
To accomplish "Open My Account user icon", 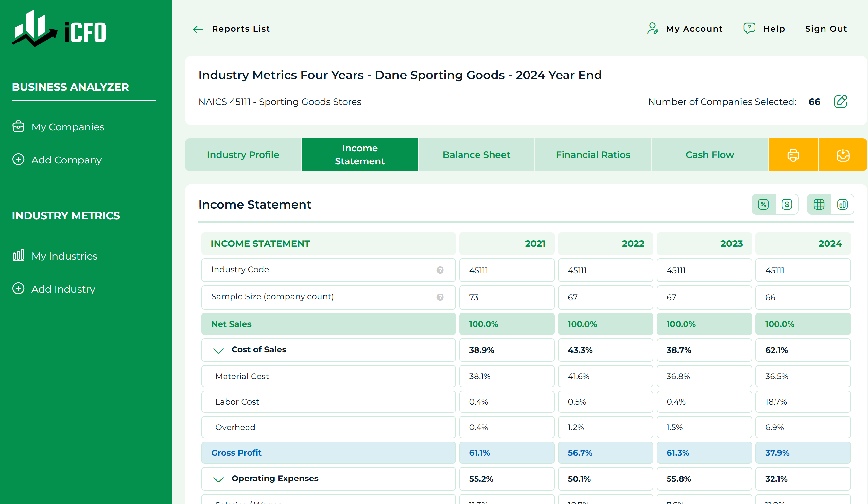I will 652,28.
